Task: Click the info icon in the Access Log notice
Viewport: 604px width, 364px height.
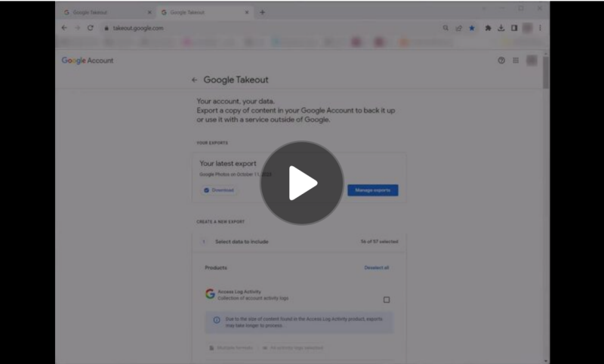Action: [217, 320]
